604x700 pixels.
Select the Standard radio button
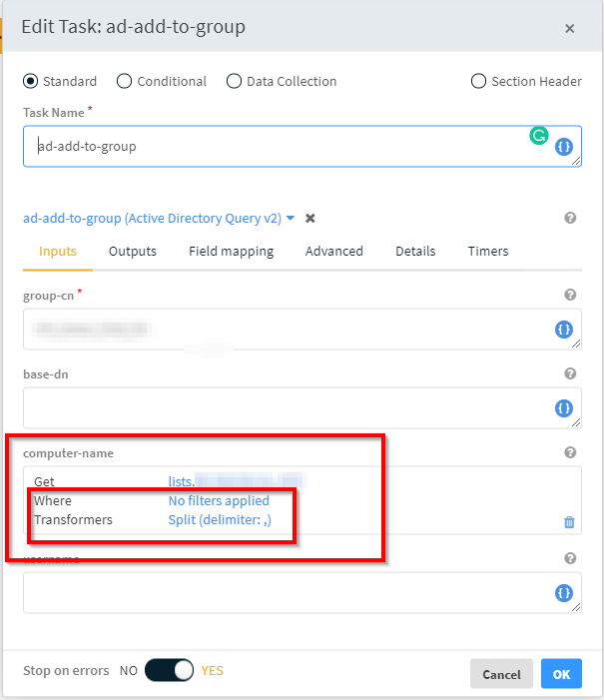(31, 81)
